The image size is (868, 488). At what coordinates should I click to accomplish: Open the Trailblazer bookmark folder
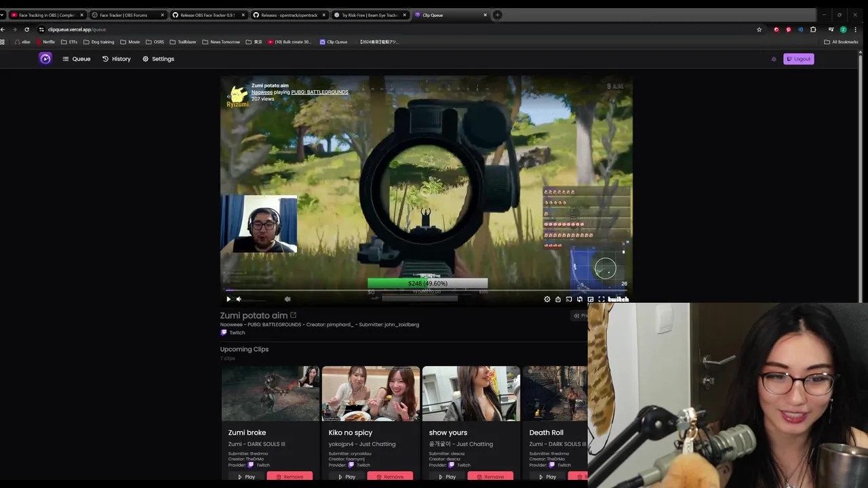pyautogui.click(x=183, y=42)
